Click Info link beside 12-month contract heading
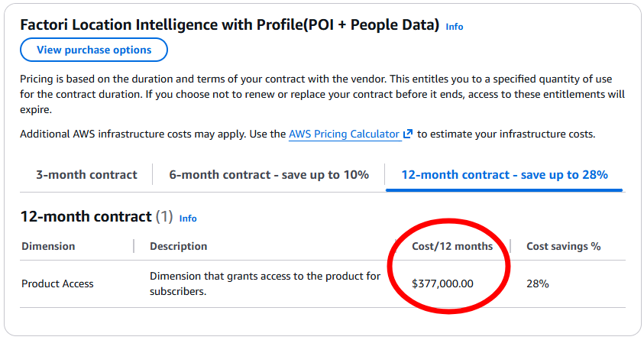Viewport: 644px width, 340px height. [x=188, y=219]
